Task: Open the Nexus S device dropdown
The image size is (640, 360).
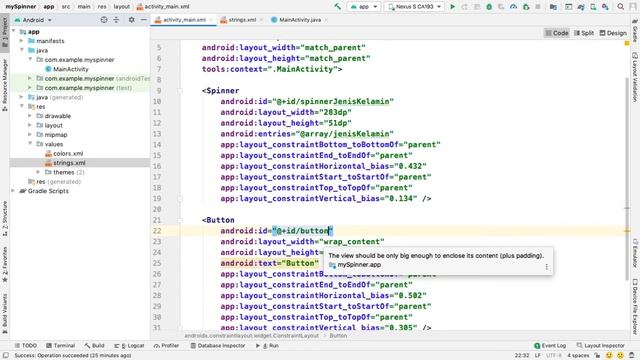Action: (414, 7)
